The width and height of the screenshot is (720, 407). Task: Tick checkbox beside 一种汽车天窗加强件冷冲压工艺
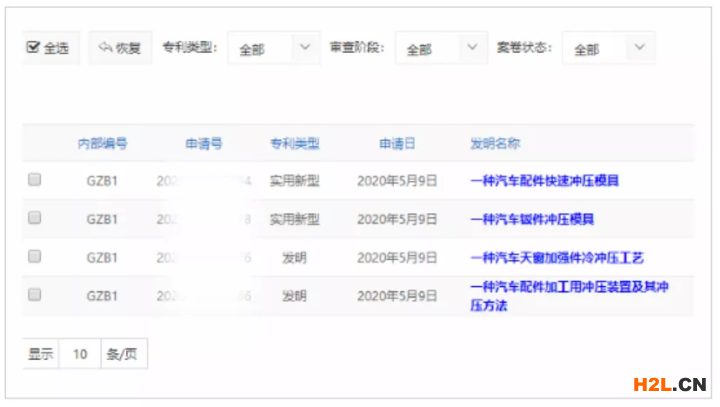coord(35,257)
